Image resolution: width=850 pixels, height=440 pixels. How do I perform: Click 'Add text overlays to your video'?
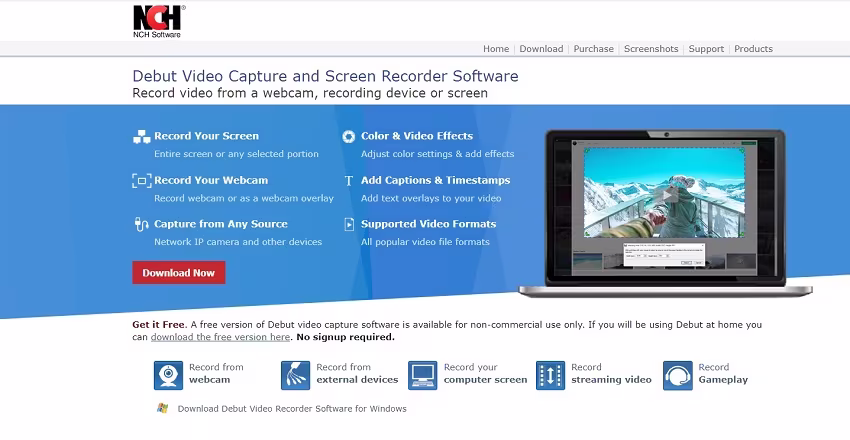431,198
